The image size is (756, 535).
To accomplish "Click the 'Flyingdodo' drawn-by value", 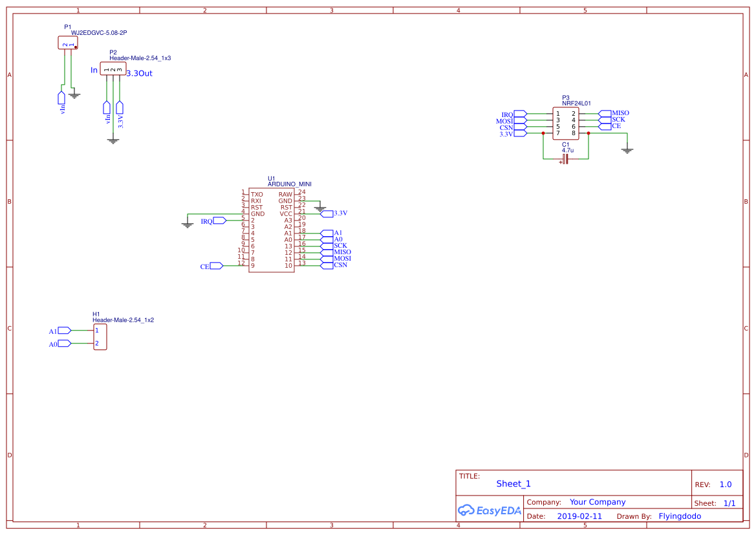I will point(680,516).
